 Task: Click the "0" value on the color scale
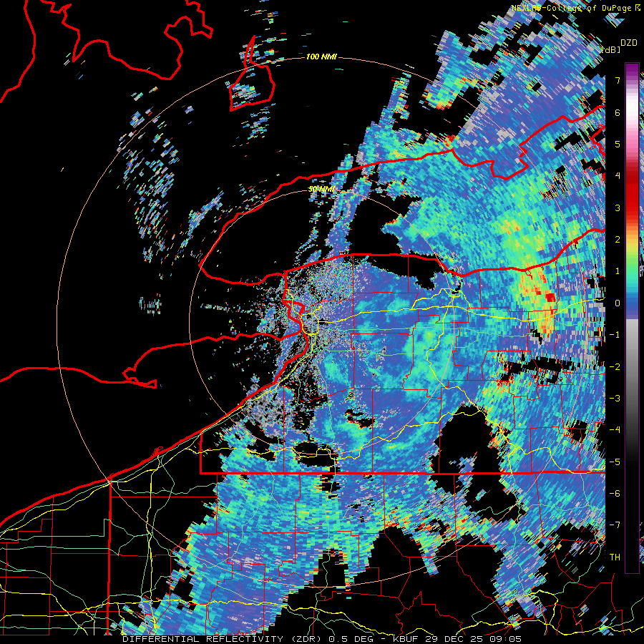coord(618,303)
